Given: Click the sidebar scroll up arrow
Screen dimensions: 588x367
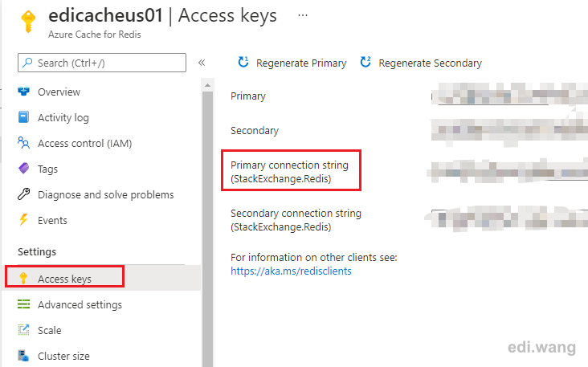Looking at the screenshot, I should 207,85.
